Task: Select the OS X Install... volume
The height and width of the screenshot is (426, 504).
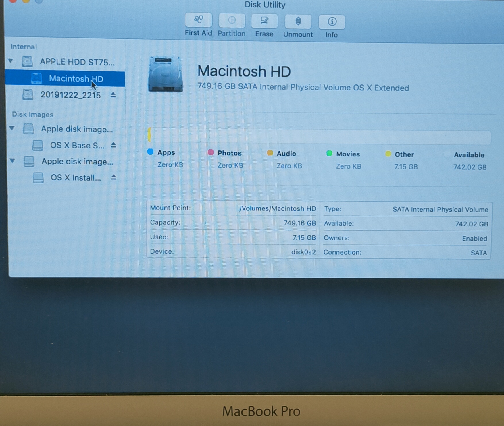Action: pyautogui.click(x=76, y=178)
